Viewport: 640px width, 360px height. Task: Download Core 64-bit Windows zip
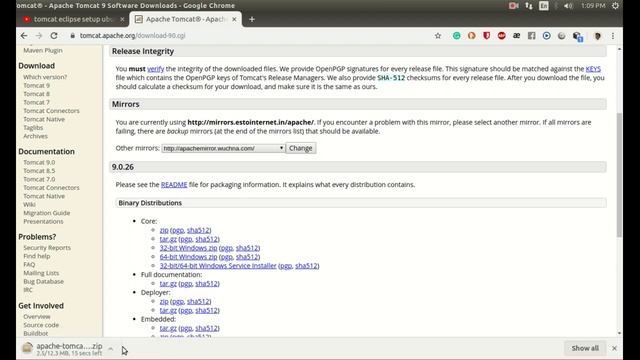189,257
